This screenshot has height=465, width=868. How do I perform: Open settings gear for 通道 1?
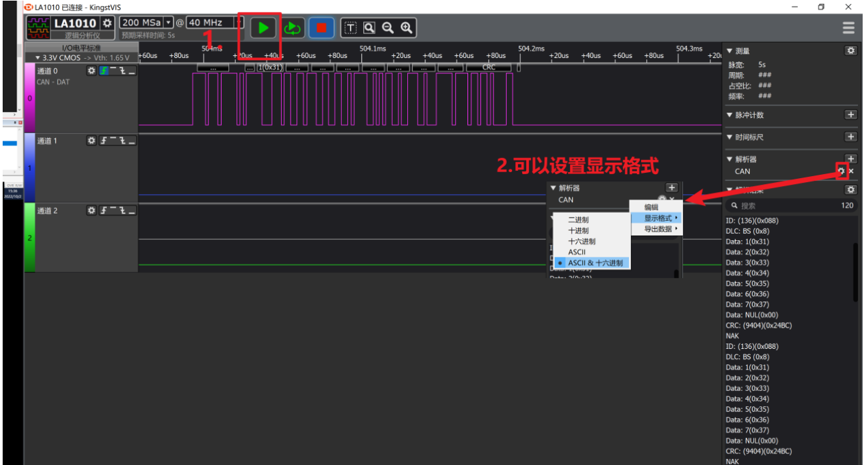[x=91, y=141]
